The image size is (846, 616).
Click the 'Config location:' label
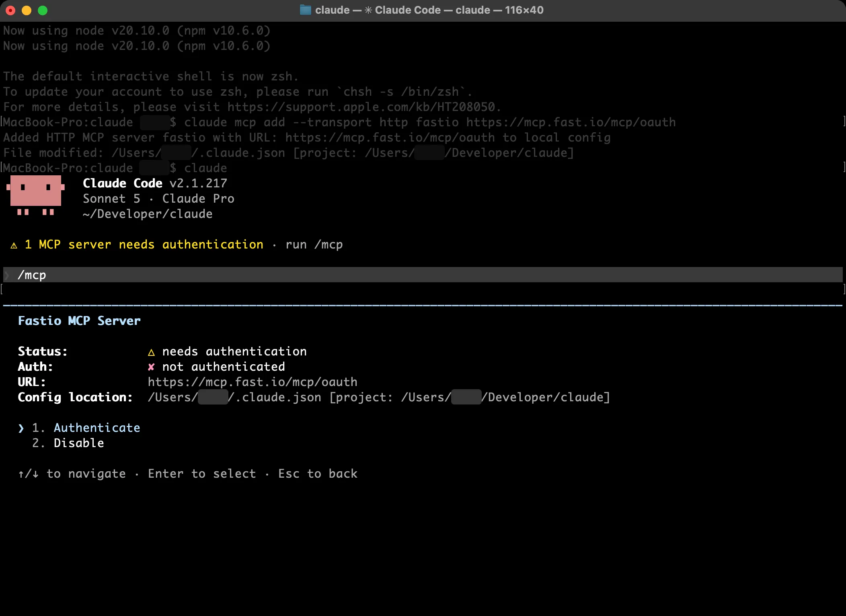[75, 397]
